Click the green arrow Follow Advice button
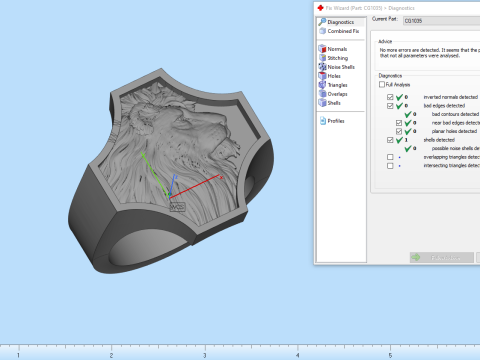 [x=441, y=257]
